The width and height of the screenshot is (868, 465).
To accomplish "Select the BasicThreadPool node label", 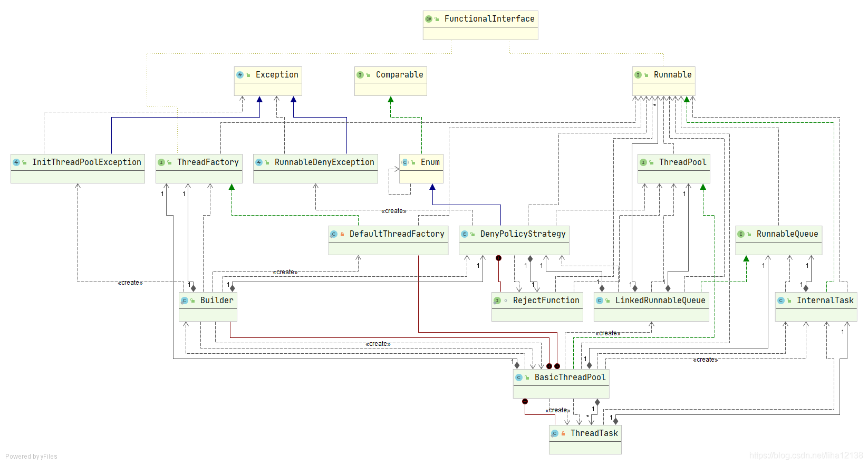I will [570, 377].
